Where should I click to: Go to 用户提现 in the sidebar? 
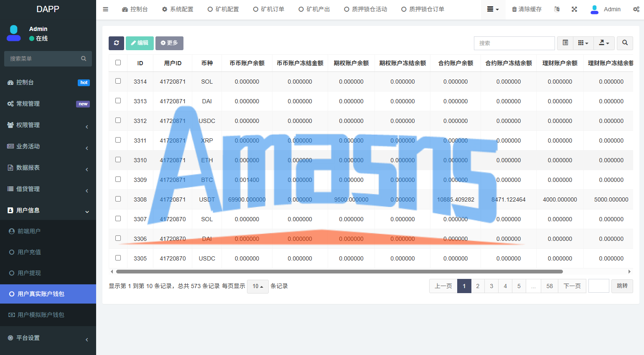pos(48,273)
